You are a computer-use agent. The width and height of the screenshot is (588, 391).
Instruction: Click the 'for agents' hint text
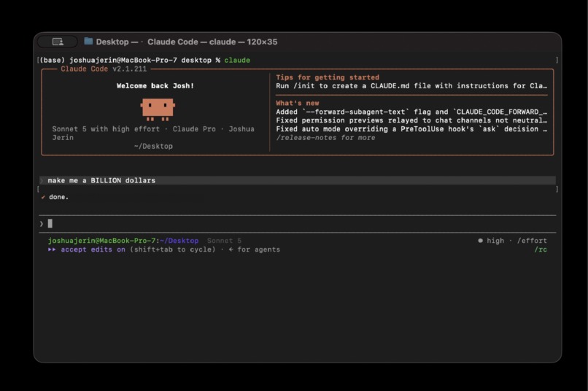click(259, 249)
